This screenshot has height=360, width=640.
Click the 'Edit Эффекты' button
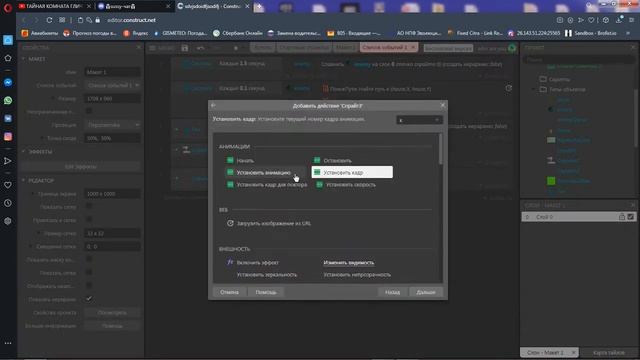coord(81,167)
